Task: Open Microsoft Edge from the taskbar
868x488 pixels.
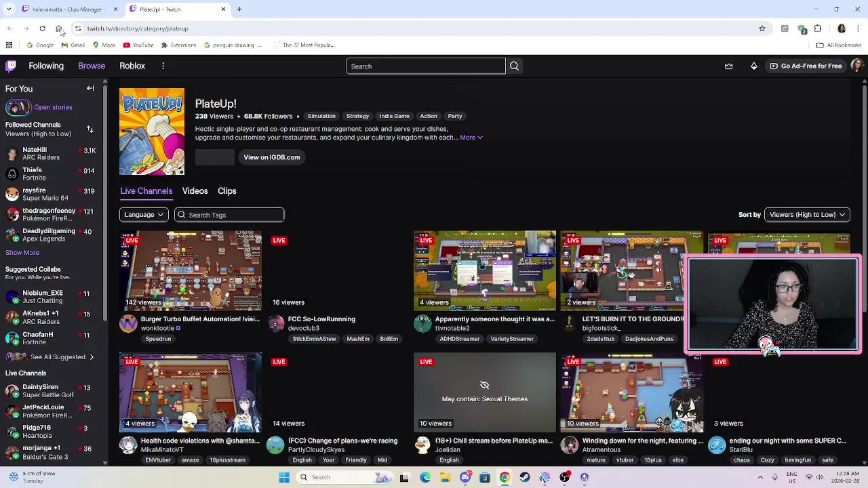Action: pyautogui.click(x=425, y=477)
